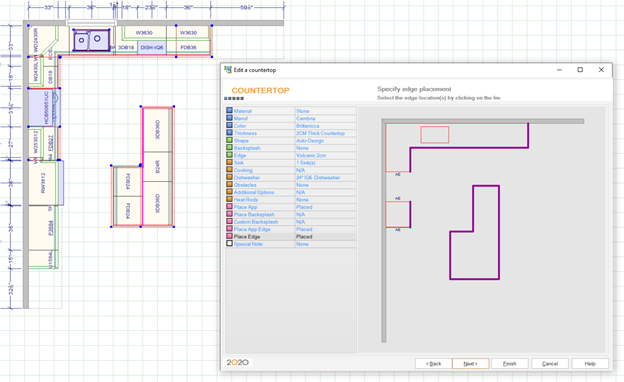The width and height of the screenshot is (624, 382).
Task: Click the pink icon beside Place App
Action: (229, 207)
